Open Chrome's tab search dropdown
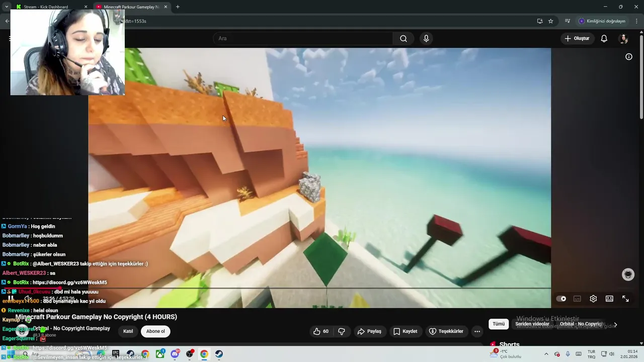644x362 pixels. [x=6, y=7]
